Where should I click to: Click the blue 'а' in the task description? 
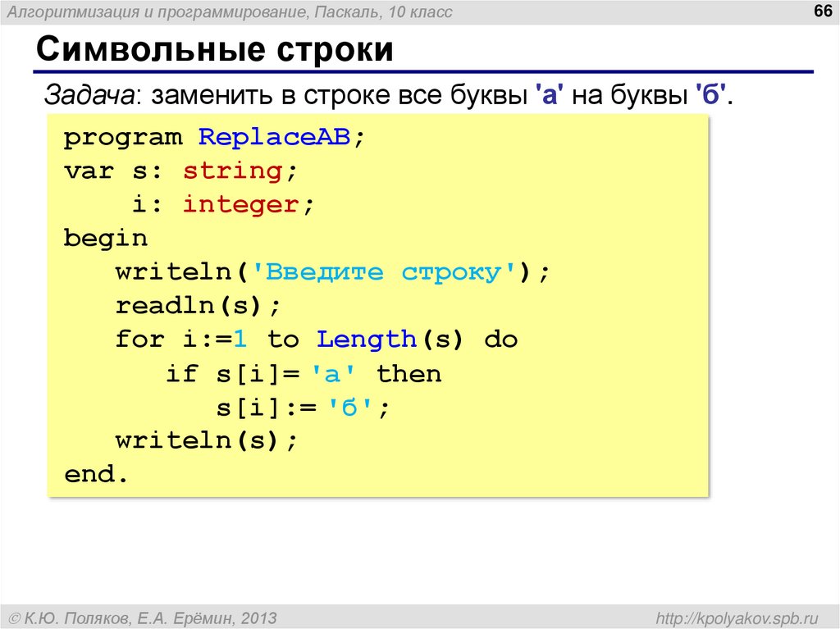pyautogui.click(x=550, y=95)
